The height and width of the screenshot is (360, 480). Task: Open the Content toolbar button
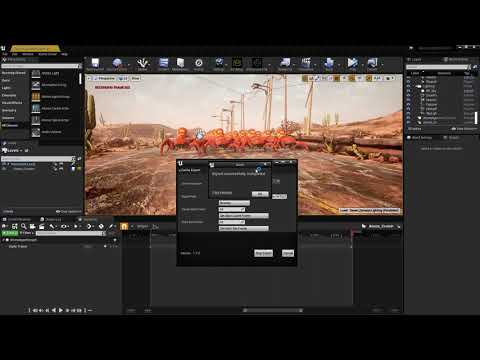point(163,64)
